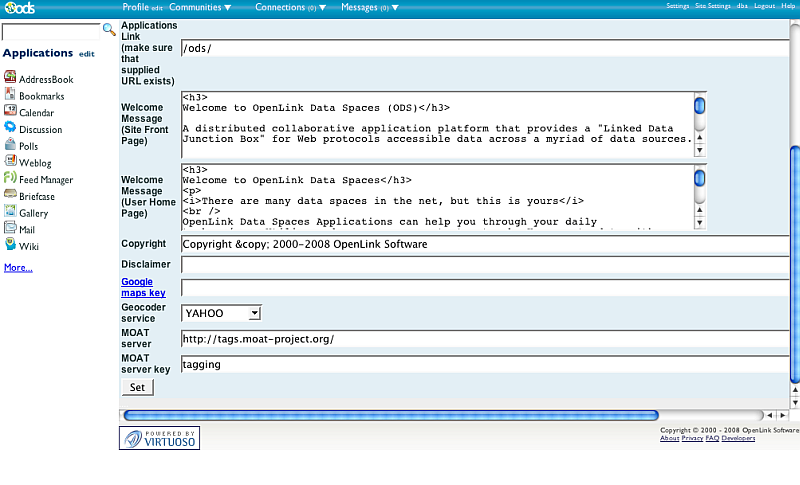The height and width of the screenshot is (485, 800).
Task: Click the page vertical scrollbar down arrow
Action: click(x=795, y=402)
